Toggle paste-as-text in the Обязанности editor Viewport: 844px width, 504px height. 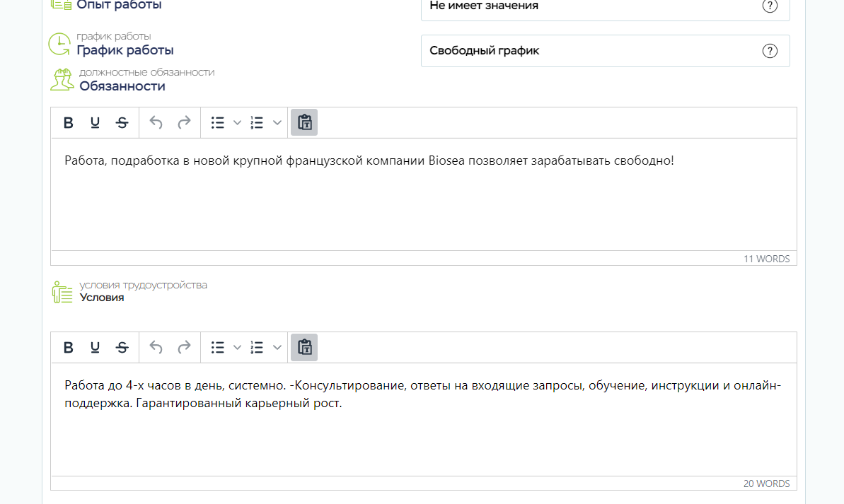pos(304,123)
